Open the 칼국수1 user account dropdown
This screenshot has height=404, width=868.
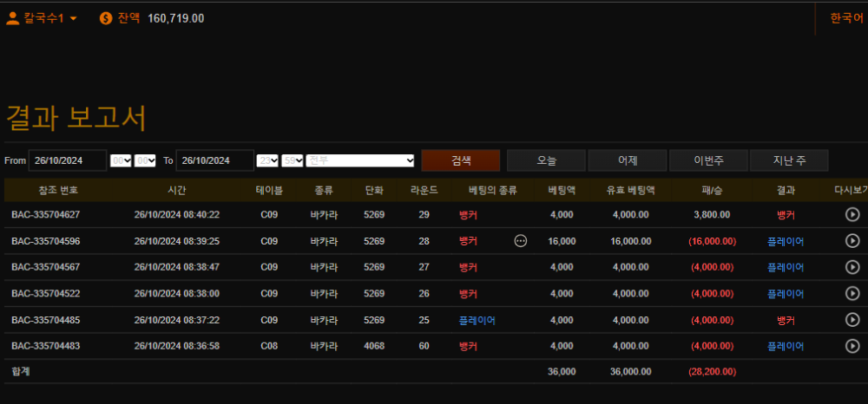(42, 17)
